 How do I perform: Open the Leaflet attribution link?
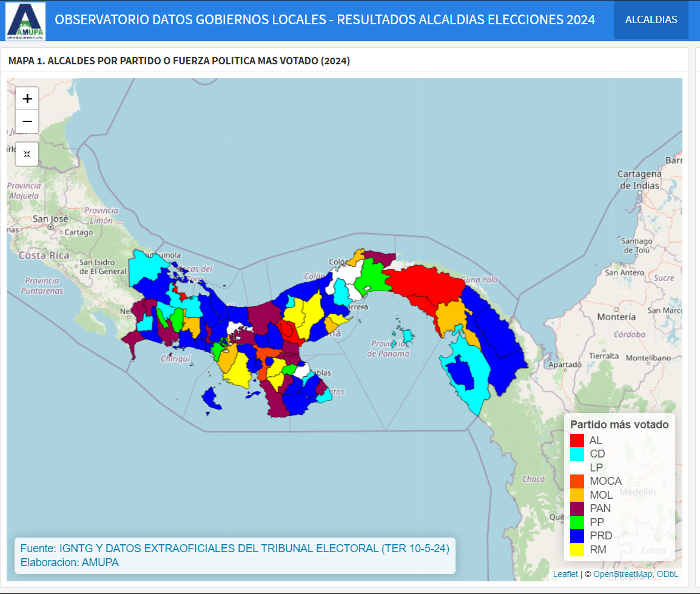click(565, 574)
